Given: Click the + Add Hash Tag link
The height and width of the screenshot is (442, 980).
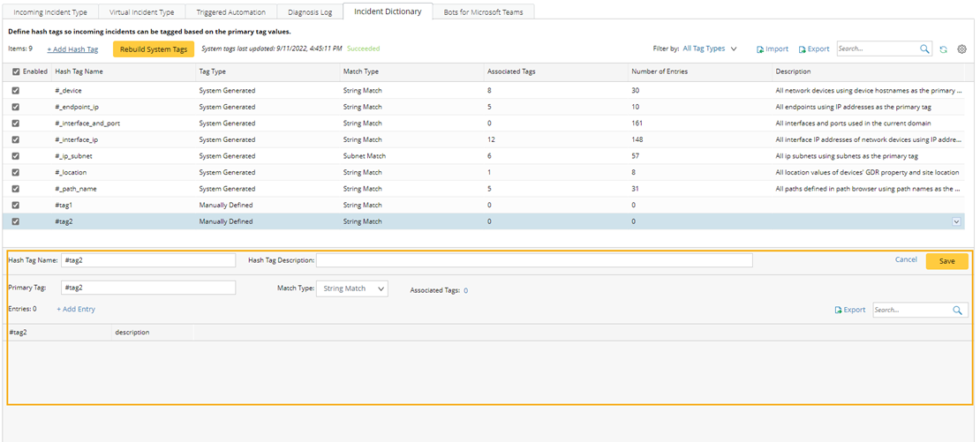Looking at the screenshot, I should (x=72, y=49).
